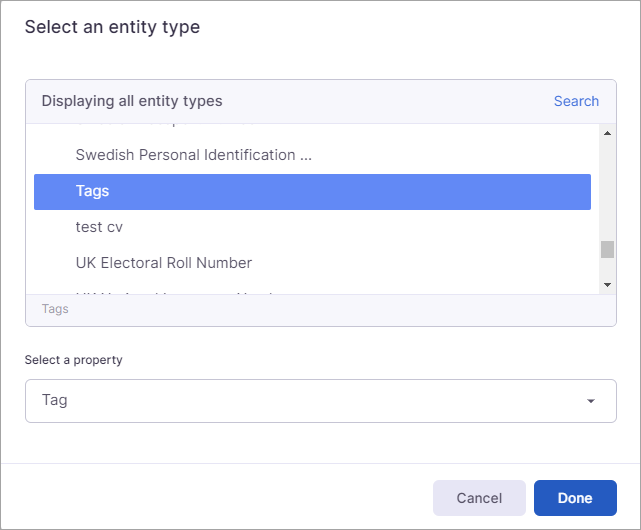
Task: Click the scrollbar down arrow in entity list
Action: [607, 285]
